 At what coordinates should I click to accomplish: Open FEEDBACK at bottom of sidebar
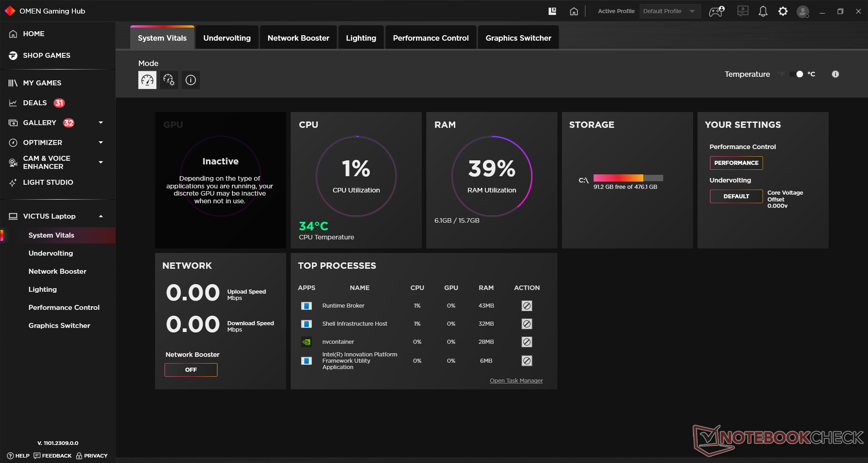point(52,456)
